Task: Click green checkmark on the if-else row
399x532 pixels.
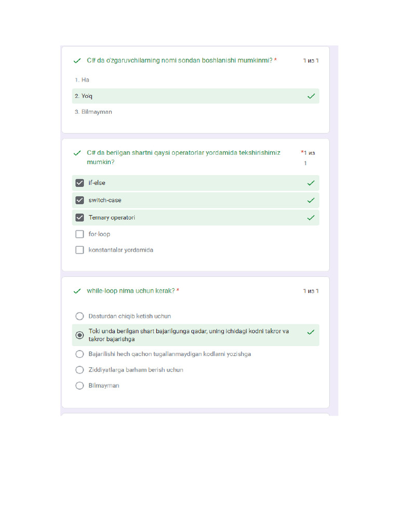Action: point(311,183)
